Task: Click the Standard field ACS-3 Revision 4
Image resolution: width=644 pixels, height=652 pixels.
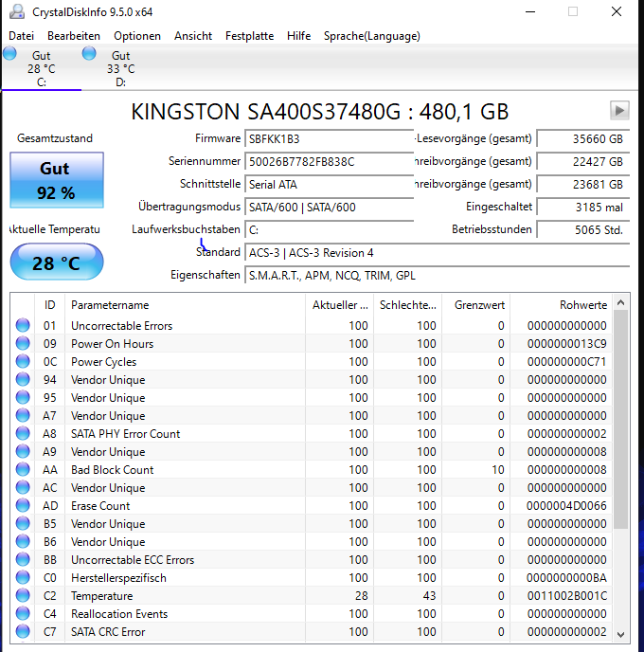Action: (x=438, y=253)
